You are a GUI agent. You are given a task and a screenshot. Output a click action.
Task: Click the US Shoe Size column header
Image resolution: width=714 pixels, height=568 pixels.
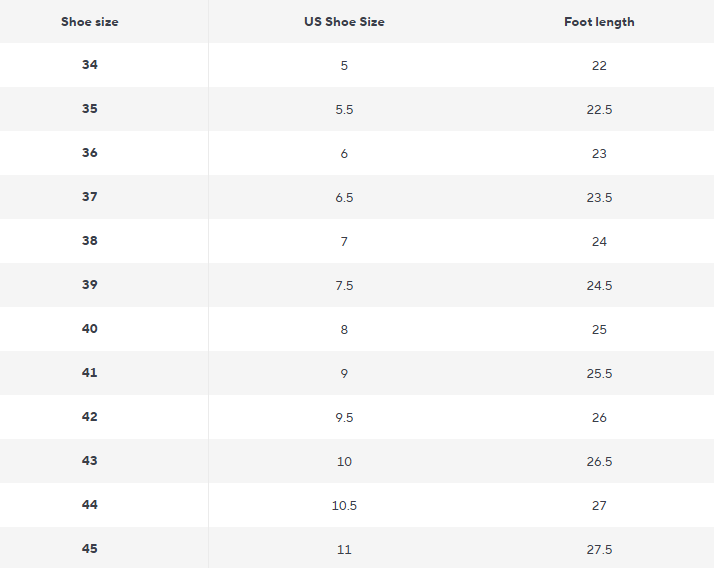click(x=344, y=22)
